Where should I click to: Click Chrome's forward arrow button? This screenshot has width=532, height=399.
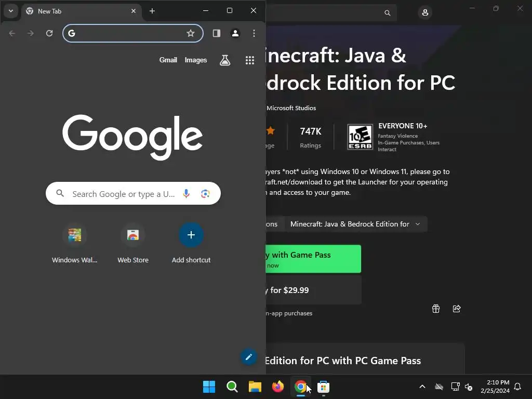(31, 33)
